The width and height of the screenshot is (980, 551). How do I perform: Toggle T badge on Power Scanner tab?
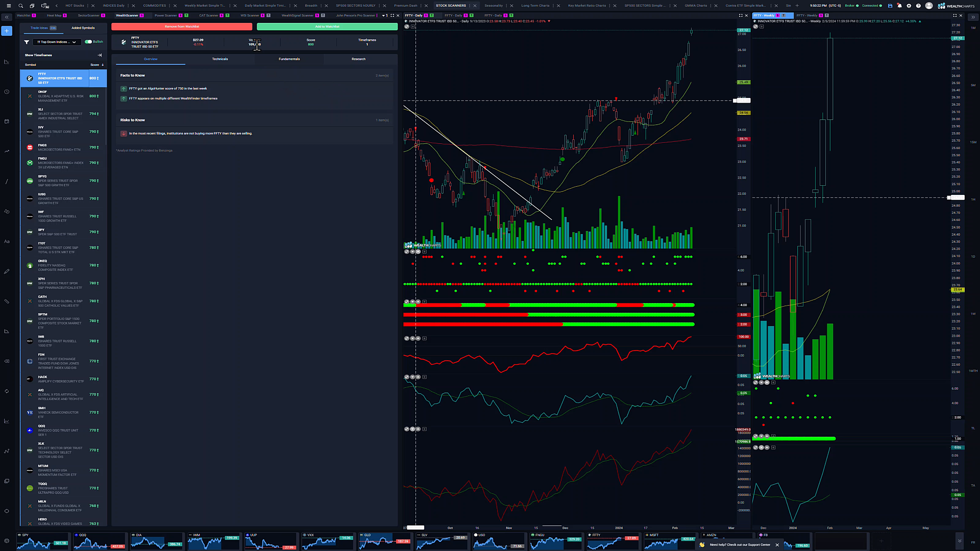[x=186, y=15]
